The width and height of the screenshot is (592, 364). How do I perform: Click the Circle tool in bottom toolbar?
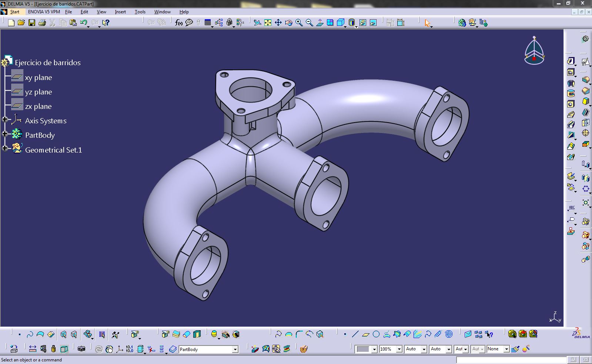[376, 334]
